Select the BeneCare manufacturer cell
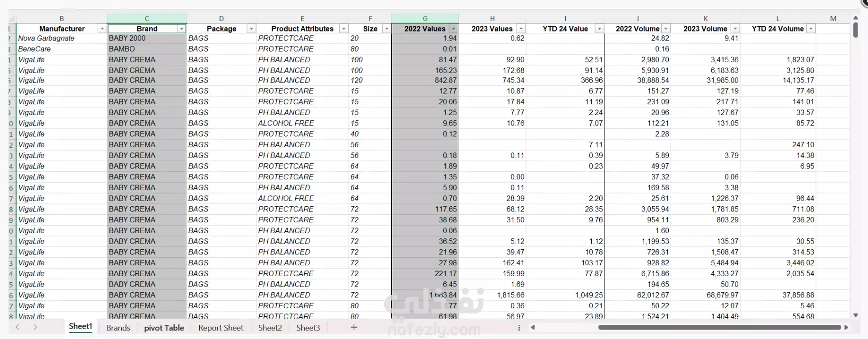 pyautogui.click(x=62, y=49)
